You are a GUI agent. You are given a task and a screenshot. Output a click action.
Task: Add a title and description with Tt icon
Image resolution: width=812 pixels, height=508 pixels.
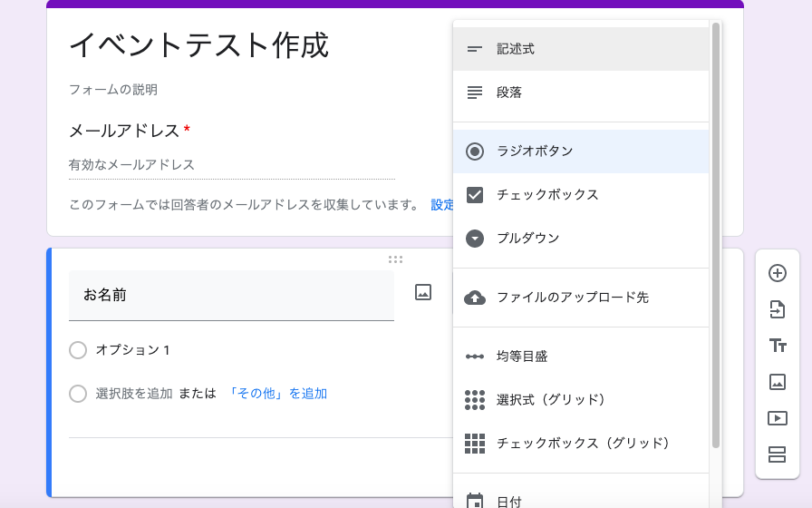pos(778,346)
